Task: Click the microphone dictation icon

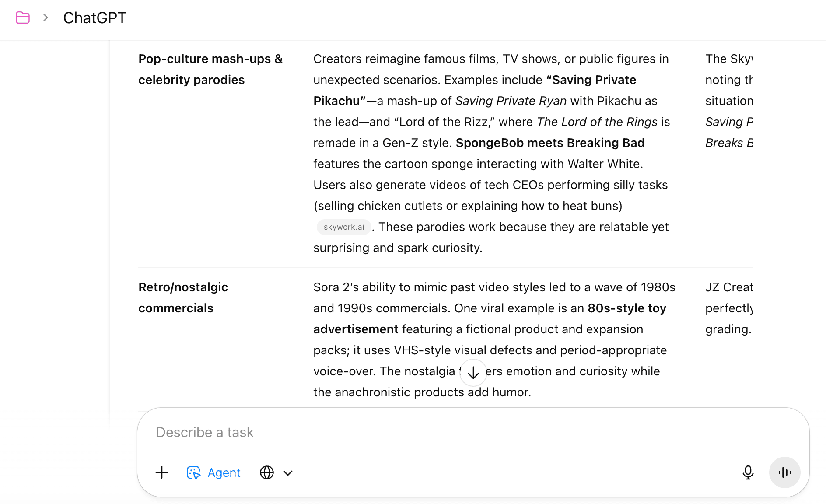Action: [x=748, y=472]
